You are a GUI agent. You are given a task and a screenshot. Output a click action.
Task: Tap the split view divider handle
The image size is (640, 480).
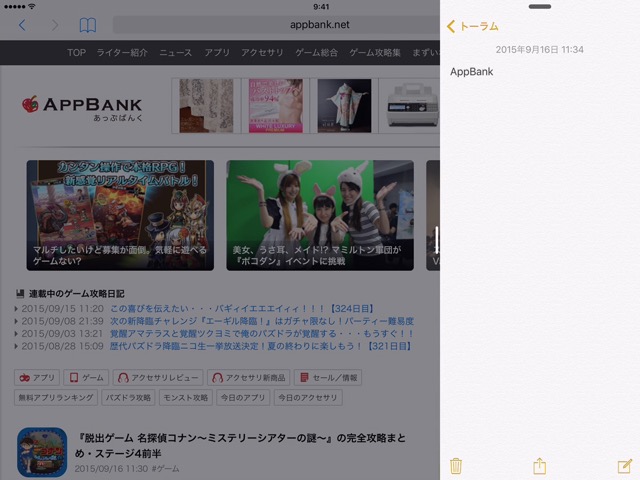pos(436,239)
